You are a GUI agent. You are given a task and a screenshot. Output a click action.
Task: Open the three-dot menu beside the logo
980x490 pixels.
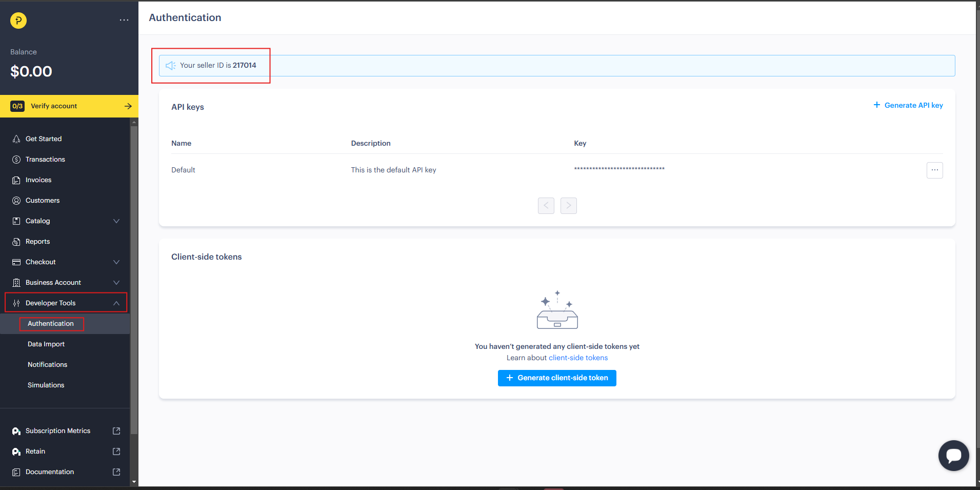[124, 20]
